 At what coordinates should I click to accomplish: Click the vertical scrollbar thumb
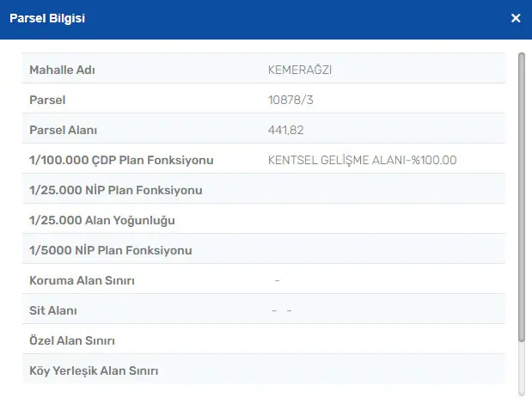click(x=522, y=197)
